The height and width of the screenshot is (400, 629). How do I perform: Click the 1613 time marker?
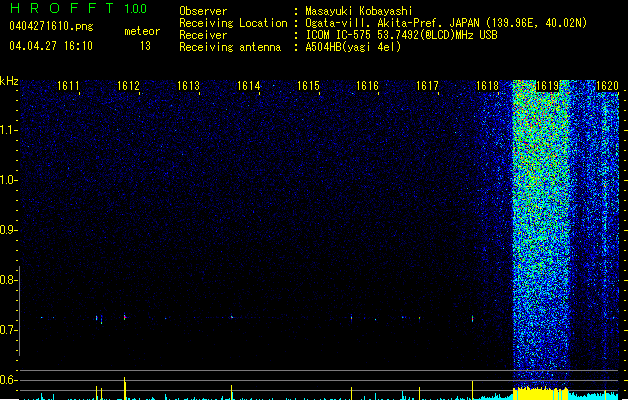(x=188, y=86)
